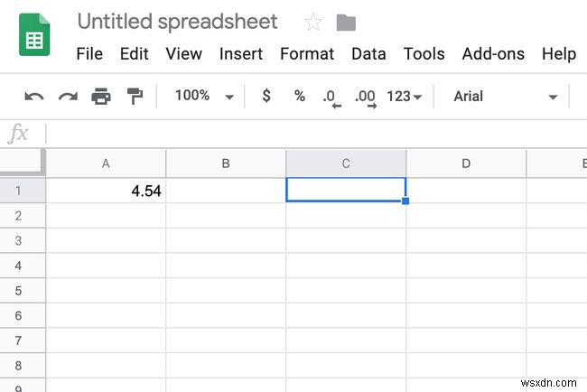The image size is (587, 392).
Task: Select the paint format tool
Action: [135, 96]
